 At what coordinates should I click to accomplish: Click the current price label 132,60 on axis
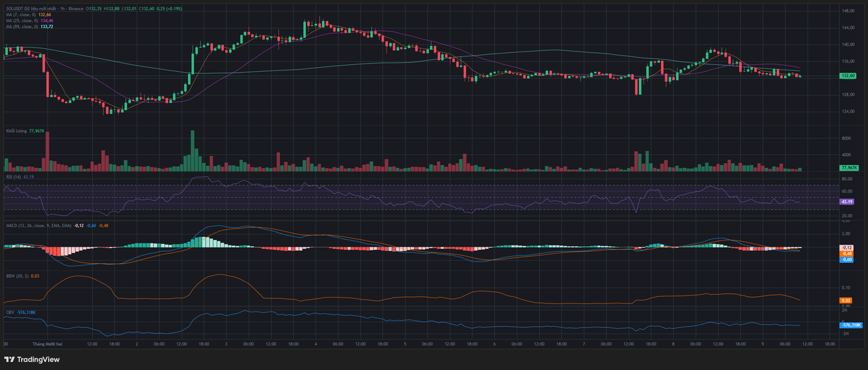[x=848, y=76]
